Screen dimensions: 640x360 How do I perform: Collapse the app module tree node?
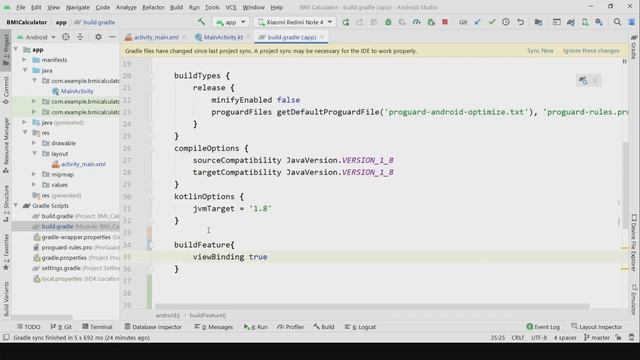pyautogui.click(x=16, y=49)
